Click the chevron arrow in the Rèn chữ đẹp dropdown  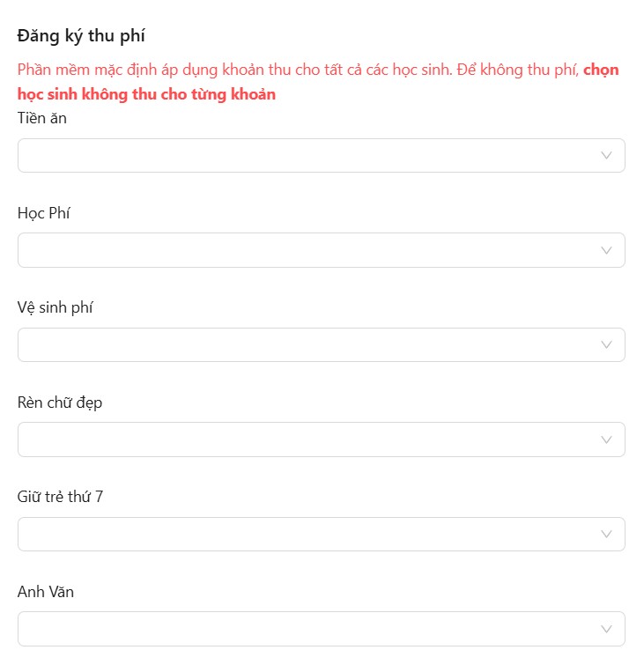606,439
